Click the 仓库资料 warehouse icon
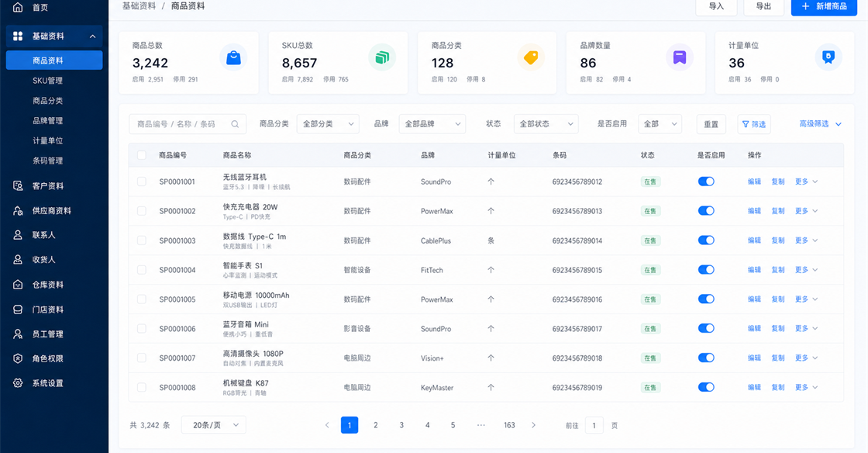Screen dimensions: 868x453 click(x=18, y=285)
